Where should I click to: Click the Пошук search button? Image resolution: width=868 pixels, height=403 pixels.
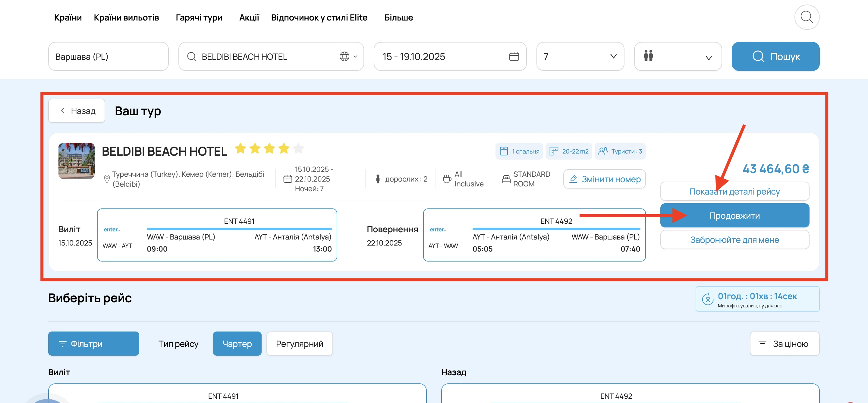point(776,56)
